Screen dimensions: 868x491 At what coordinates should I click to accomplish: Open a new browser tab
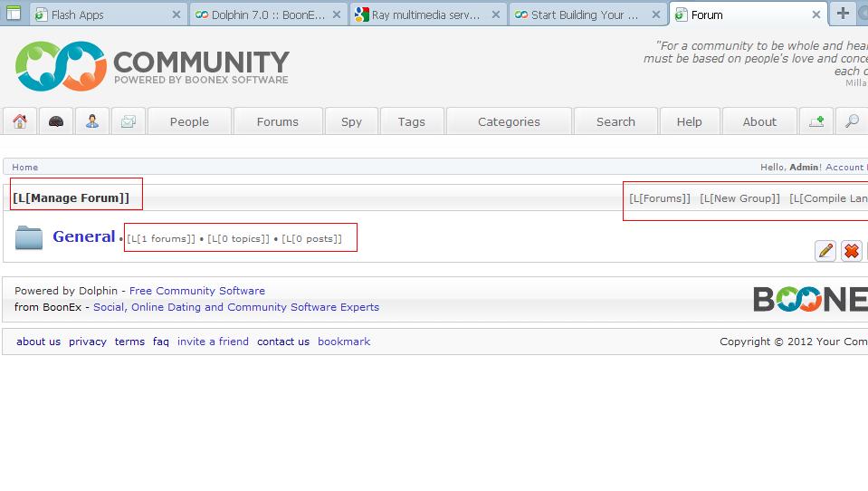pyautogui.click(x=843, y=14)
